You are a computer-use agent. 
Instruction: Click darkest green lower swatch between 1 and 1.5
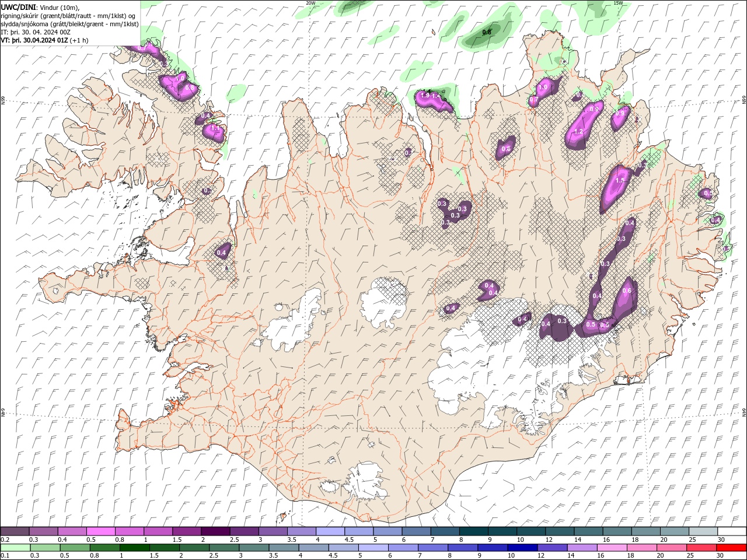point(135,548)
